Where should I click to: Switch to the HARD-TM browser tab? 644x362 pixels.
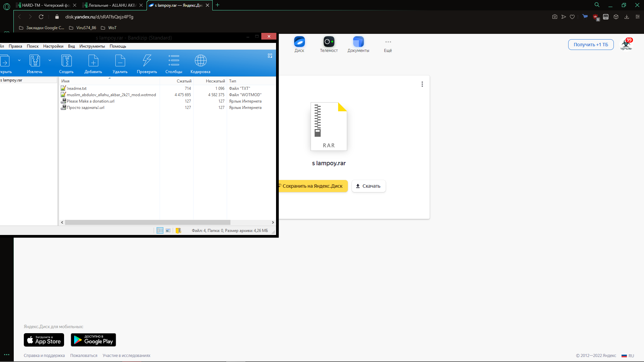tap(46, 5)
